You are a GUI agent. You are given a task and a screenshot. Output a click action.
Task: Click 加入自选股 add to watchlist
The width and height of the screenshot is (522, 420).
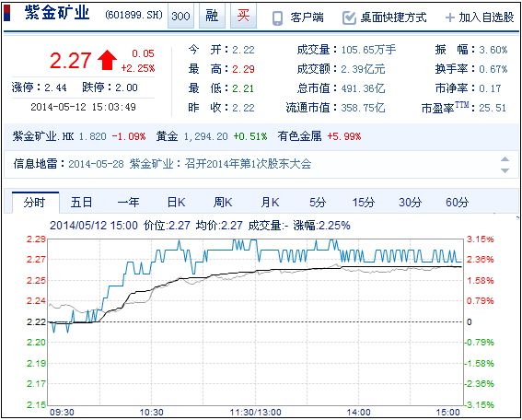click(x=486, y=17)
